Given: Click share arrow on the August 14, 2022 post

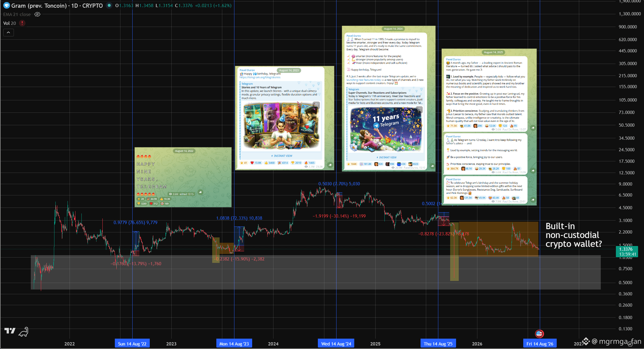Looking at the screenshot, I should (x=200, y=192).
